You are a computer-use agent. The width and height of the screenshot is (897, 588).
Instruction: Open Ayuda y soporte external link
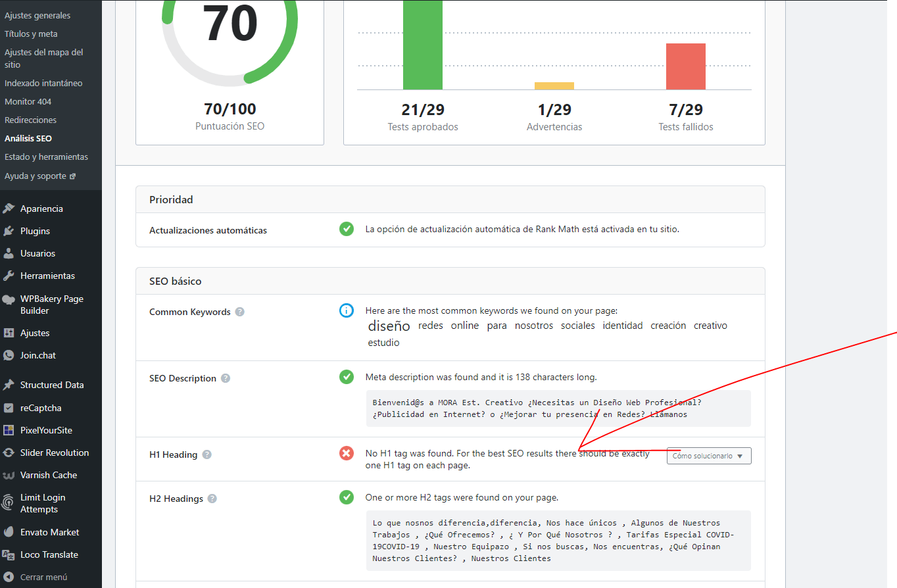pyautogui.click(x=40, y=176)
